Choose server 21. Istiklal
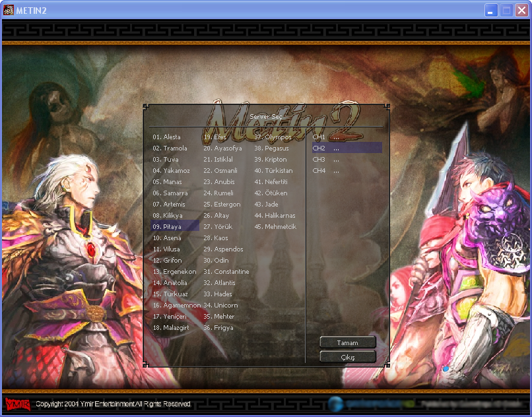The height and width of the screenshot is (417, 532). tap(218, 160)
